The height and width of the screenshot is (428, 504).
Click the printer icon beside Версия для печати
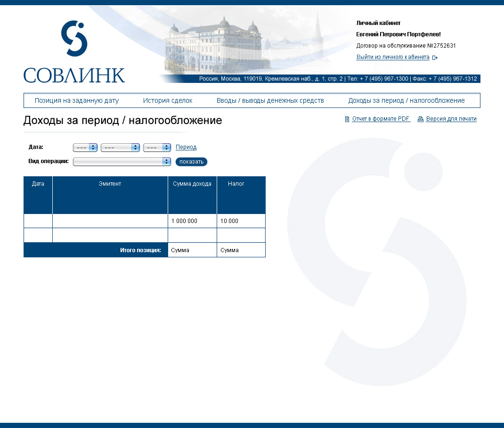coord(421,119)
